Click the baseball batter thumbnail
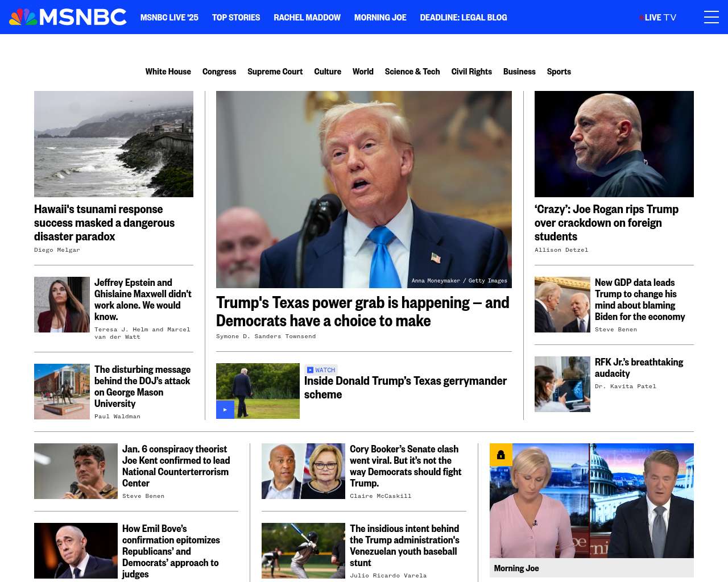The image size is (728, 582). tap(303, 551)
